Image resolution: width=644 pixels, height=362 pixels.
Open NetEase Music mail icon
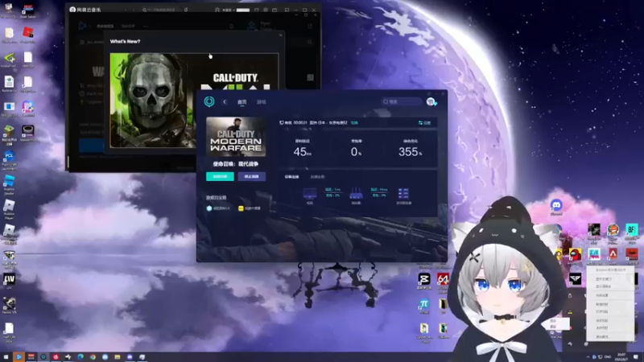coord(275,10)
